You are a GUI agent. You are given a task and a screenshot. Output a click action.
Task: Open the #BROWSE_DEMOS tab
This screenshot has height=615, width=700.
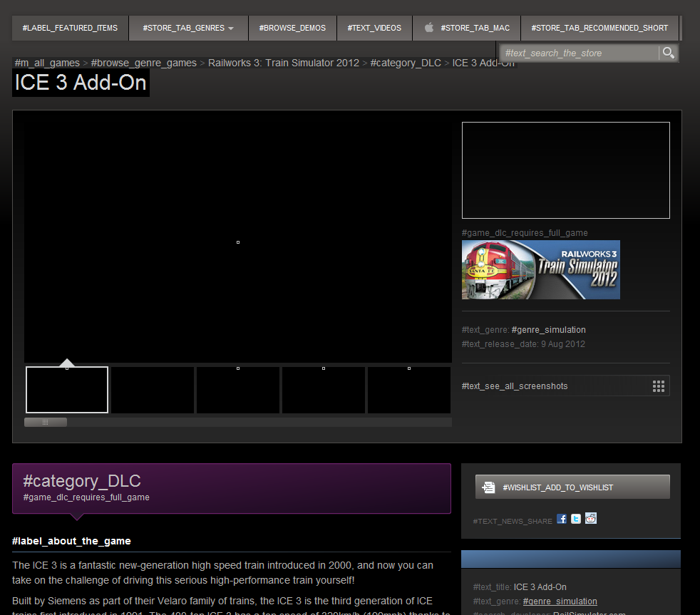coord(292,28)
